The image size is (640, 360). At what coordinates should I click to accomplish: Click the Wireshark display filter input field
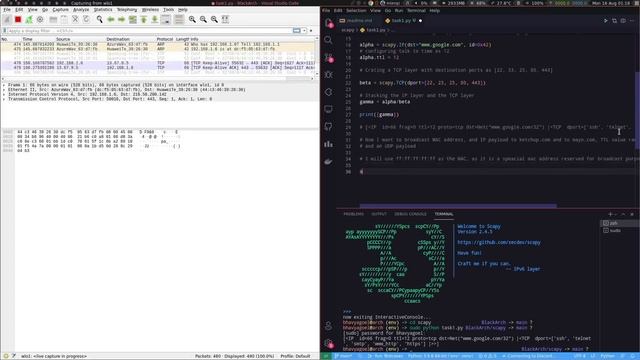pyautogui.click(x=149, y=31)
